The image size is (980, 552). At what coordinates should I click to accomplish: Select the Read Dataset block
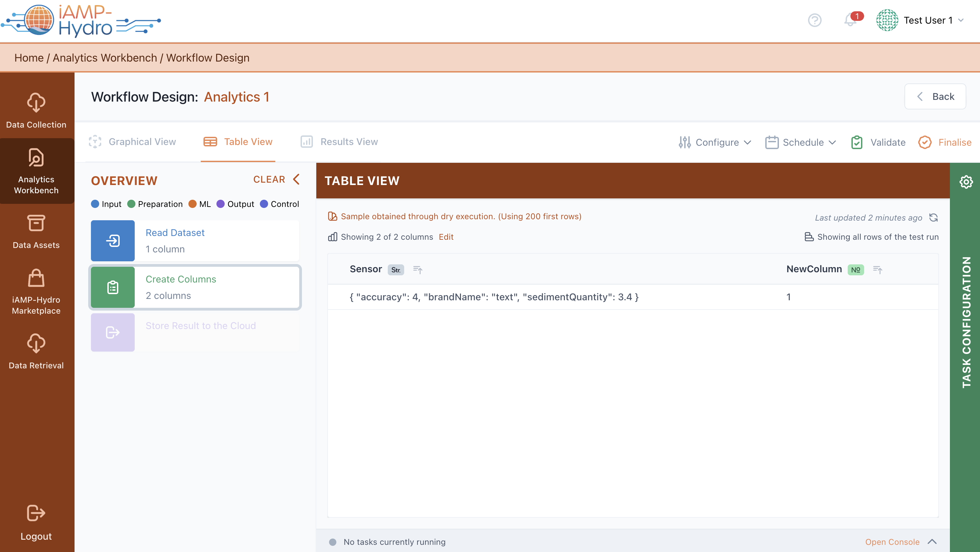coord(195,240)
